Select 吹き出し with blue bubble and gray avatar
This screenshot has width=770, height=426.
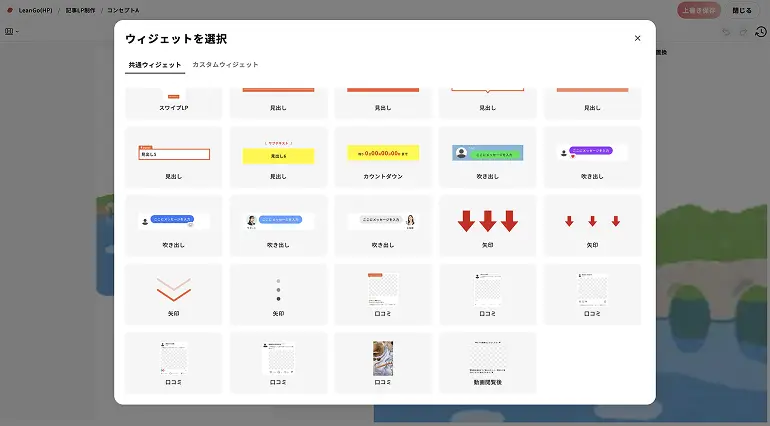tap(173, 226)
